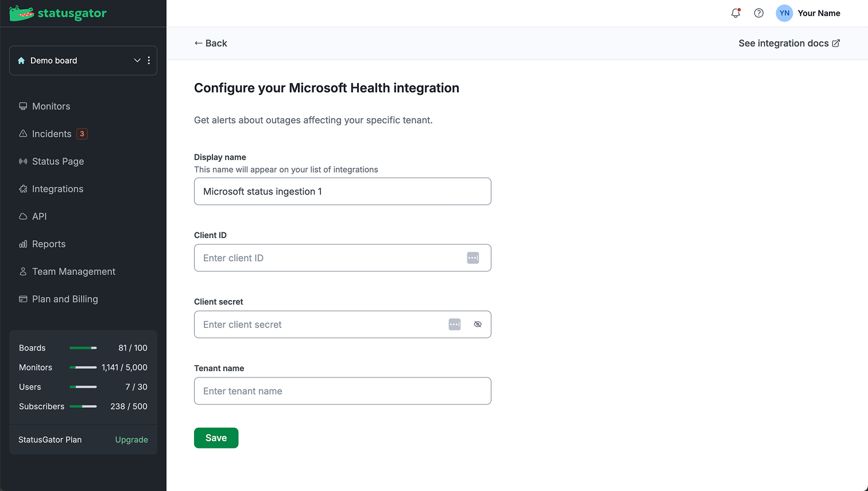The height and width of the screenshot is (491, 868).
Task: Click the Reports bar chart icon
Action: 23,244
